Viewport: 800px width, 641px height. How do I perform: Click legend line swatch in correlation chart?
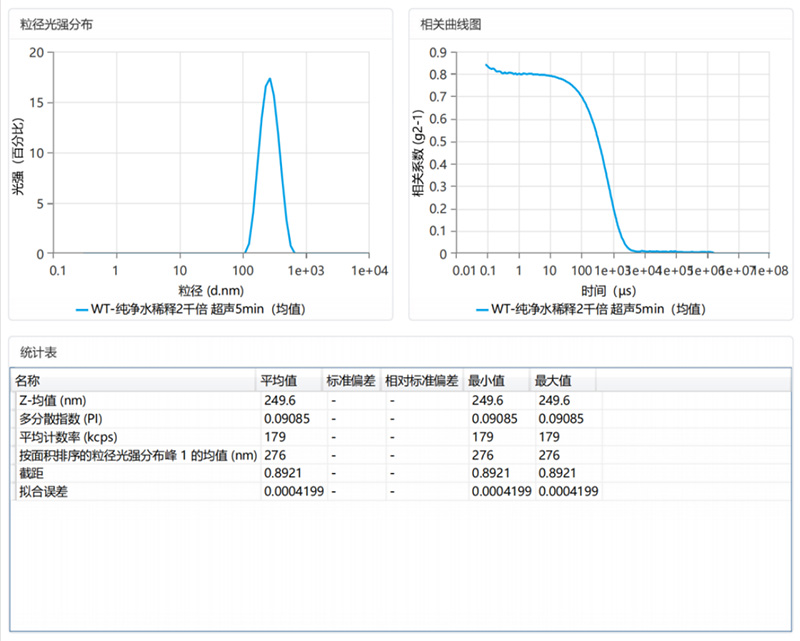pyautogui.click(x=481, y=309)
